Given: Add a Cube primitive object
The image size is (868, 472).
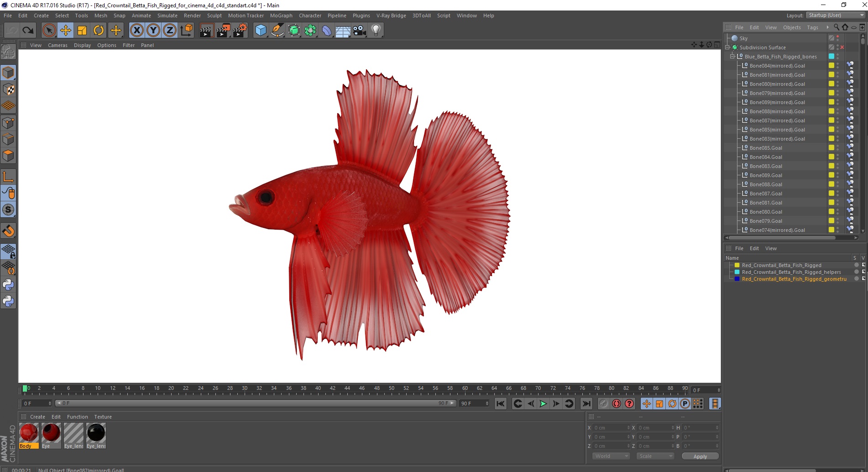Looking at the screenshot, I should coord(261,31).
